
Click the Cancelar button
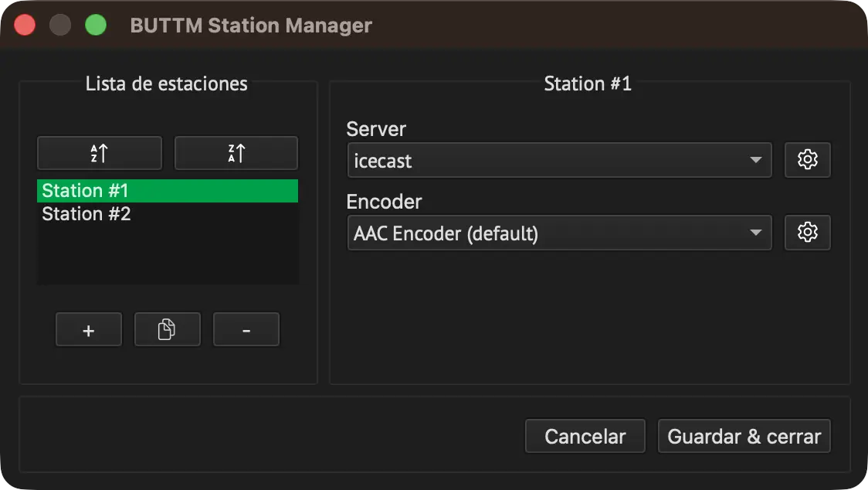coord(585,436)
